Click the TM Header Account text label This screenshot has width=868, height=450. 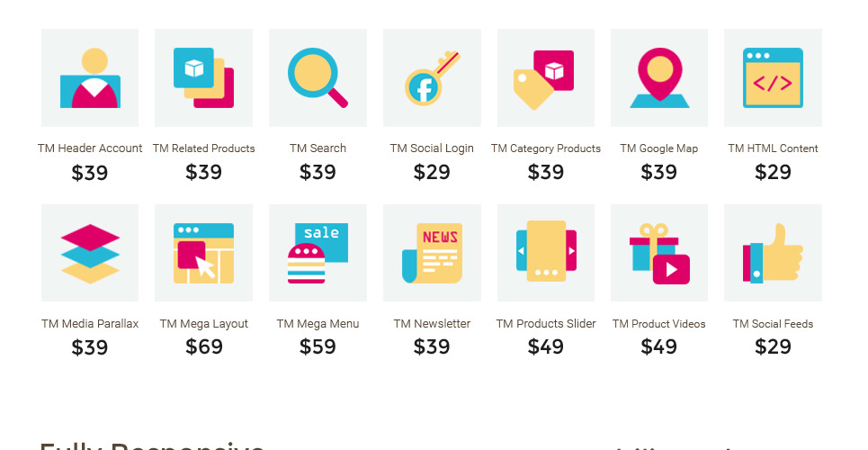coord(90,148)
